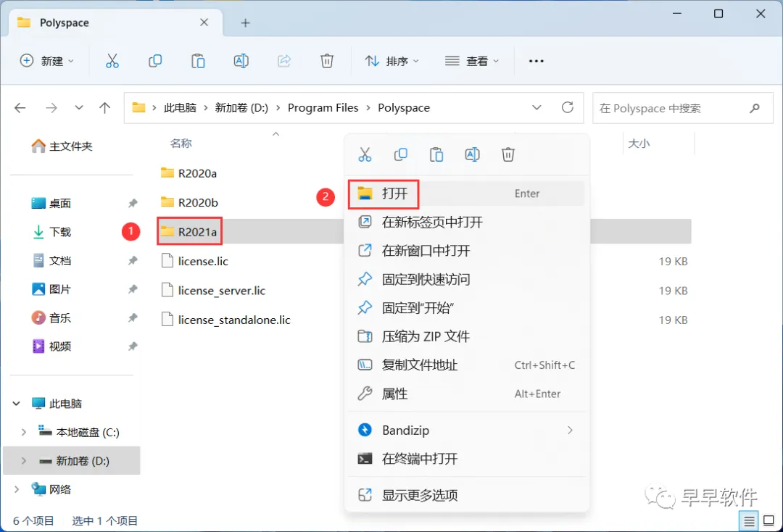Go forward with the right arrow button

[51, 108]
